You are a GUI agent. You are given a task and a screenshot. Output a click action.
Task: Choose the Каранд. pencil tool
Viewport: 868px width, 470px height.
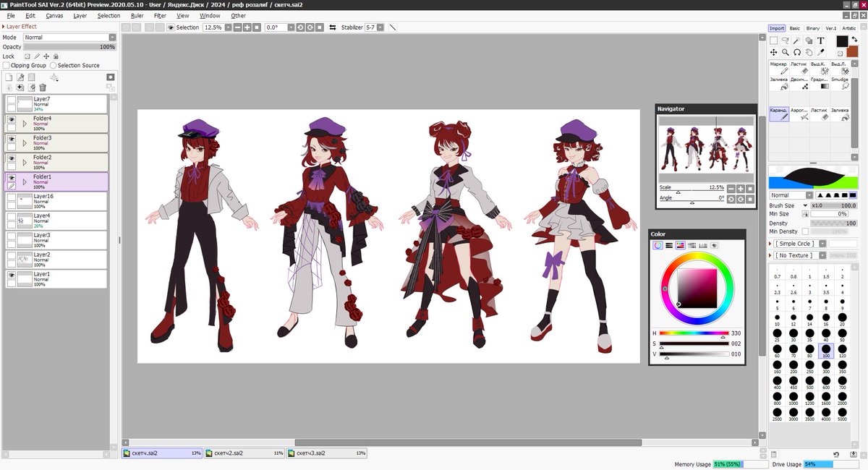point(779,114)
